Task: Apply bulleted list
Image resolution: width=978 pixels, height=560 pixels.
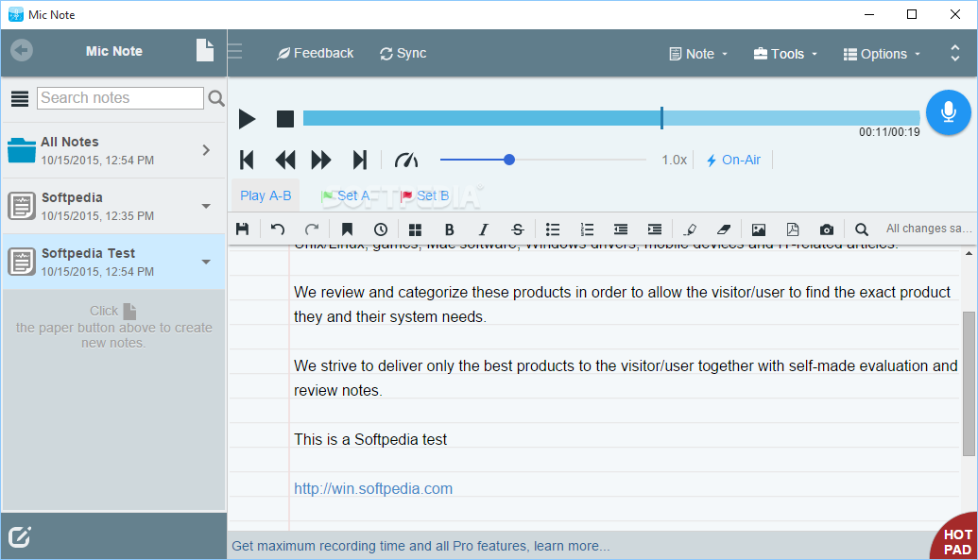Action: pos(553,229)
